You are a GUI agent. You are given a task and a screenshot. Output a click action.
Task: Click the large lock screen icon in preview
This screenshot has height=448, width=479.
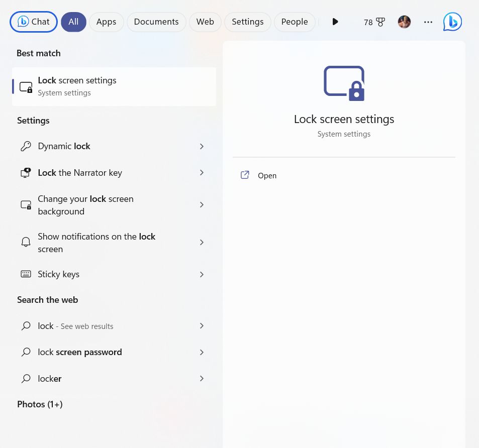coord(344,83)
